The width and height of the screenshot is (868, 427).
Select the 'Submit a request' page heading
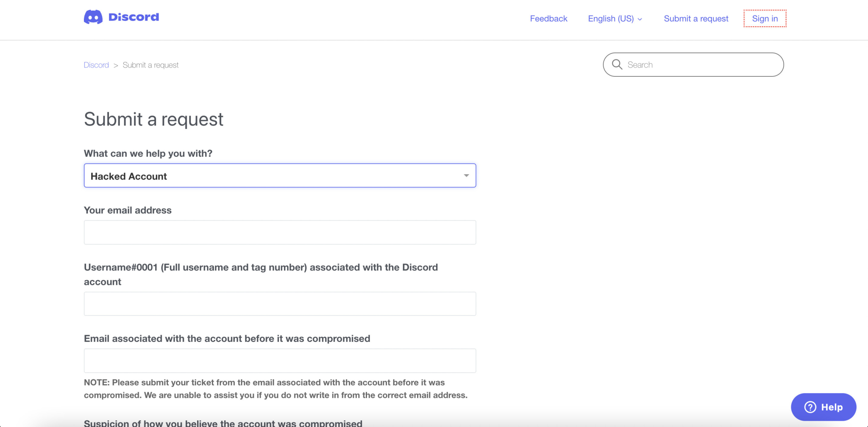pos(153,119)
